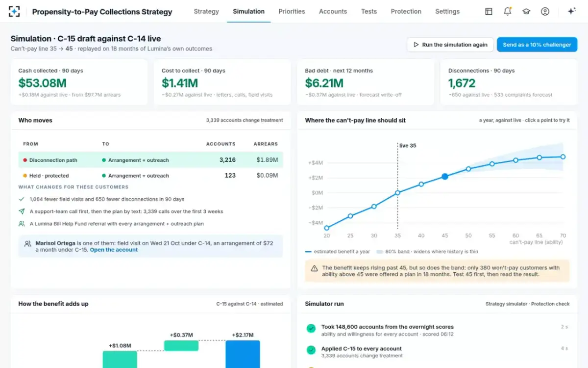Click the Propensity-to-Pay Collections Strategy title
The image size is (588, 368).
(102, 12)
